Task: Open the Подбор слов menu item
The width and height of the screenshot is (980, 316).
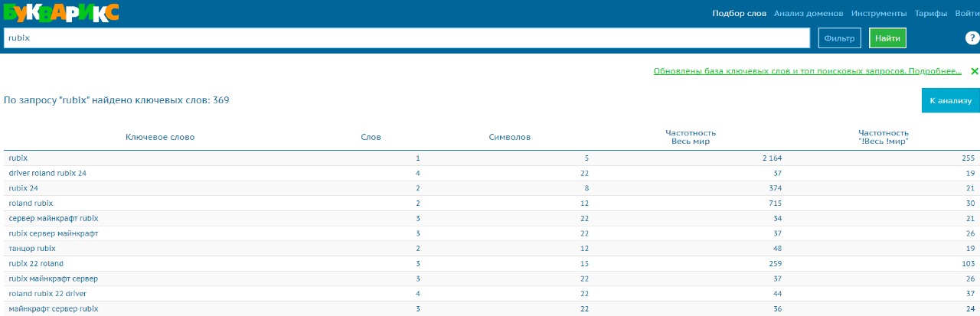Action: pyautogui.click(x=739, y=13)
